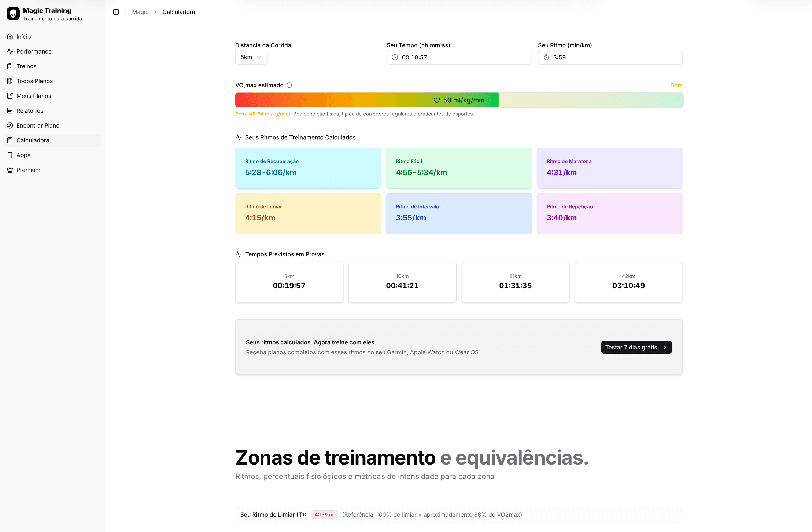Go to Performance in sidebar
Viewport: 812px width, 532px height.
click(52, 51)
